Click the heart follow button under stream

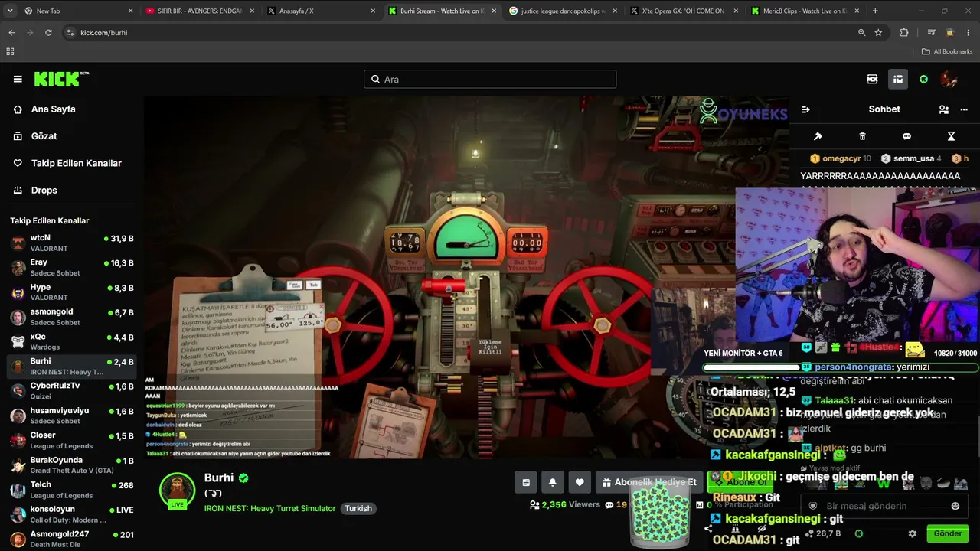pos(580,482)
